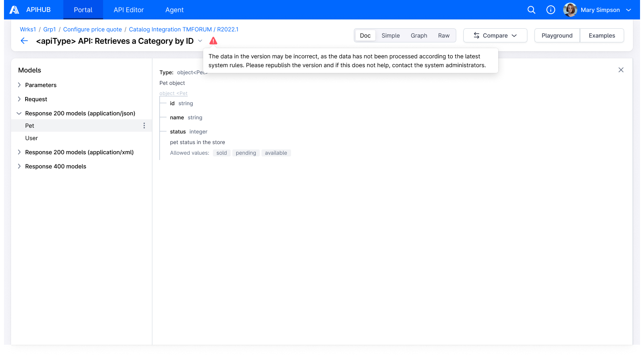Collapse Response 200 models (application/json)
This screenshot has height=358, width=644.
19,113
